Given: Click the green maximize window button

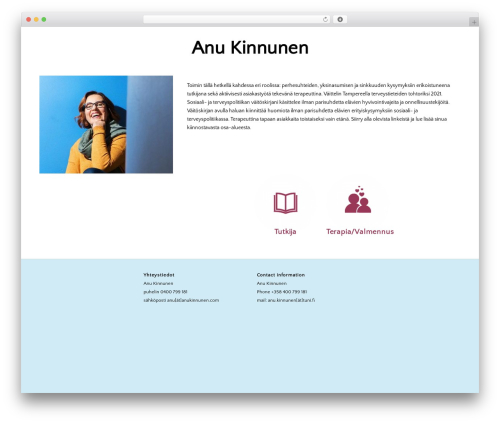Looking at the screenshot, I should click(44, 19).
